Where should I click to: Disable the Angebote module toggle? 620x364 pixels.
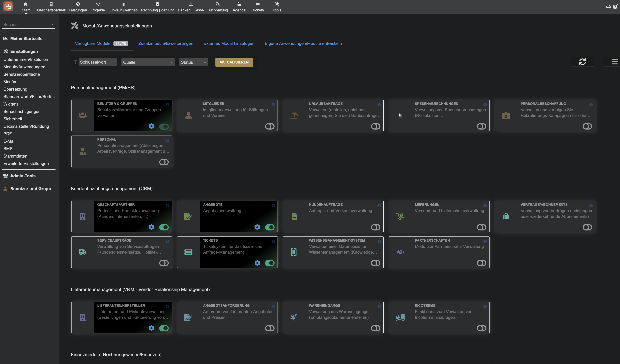pos(270,227)
